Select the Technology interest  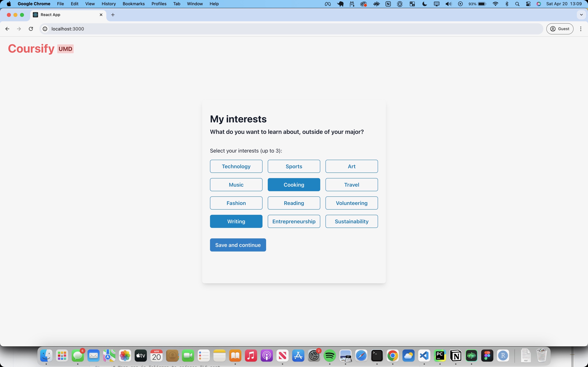[236, 166]
